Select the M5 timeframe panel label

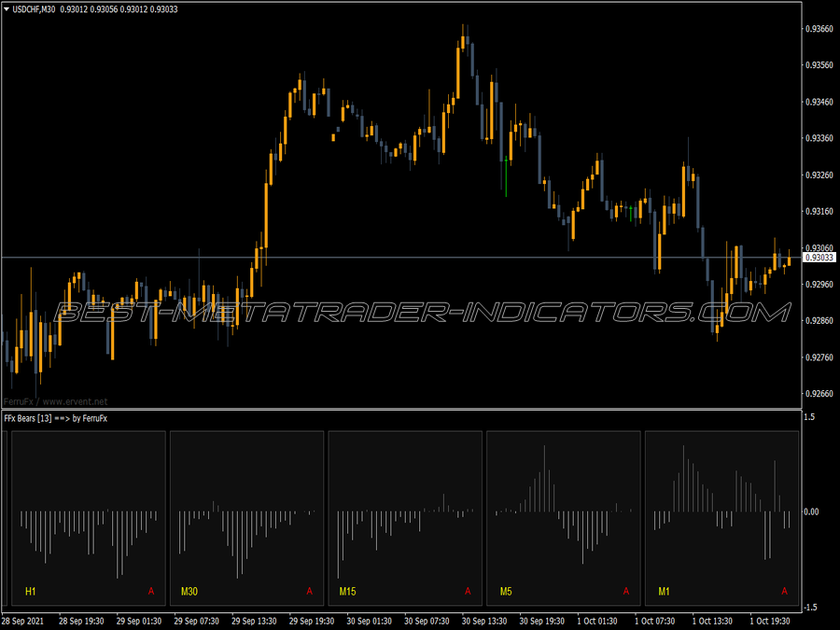[x=506, y=592]
